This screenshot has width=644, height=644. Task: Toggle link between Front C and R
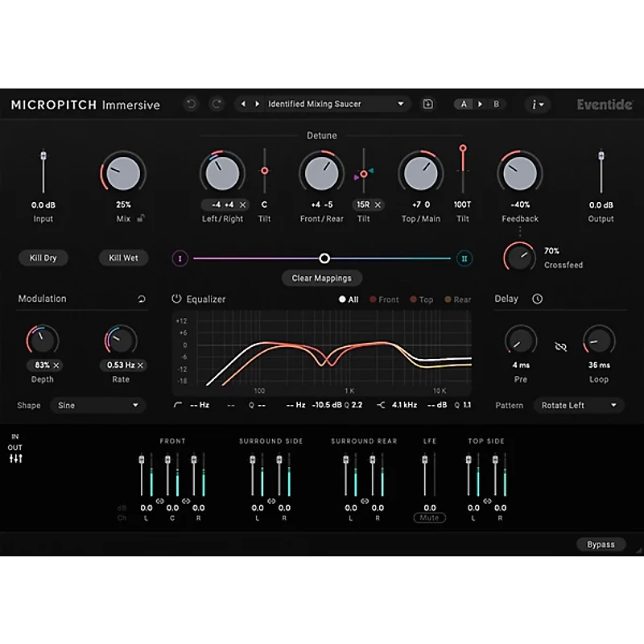186,501
